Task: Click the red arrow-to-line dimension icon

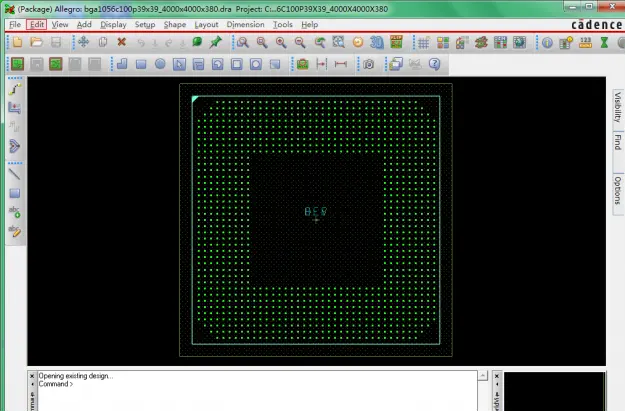Action: 321,64
